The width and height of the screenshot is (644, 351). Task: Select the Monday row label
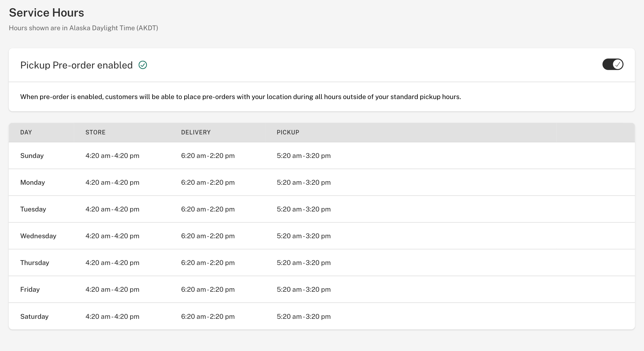click(32, 183)
